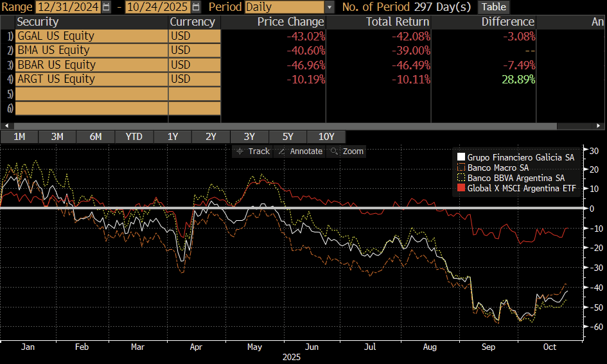Click the Grupo Financiero Galicia SA legend label
Viewport: 607px width, 364px height.
click(x=521, y=157)
